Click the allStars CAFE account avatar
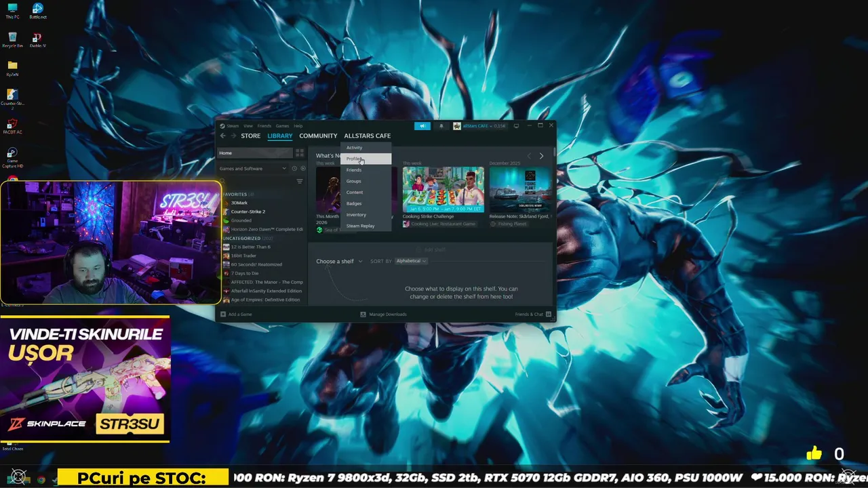Screen dimensions: 868x488 (x=457, y=126)
